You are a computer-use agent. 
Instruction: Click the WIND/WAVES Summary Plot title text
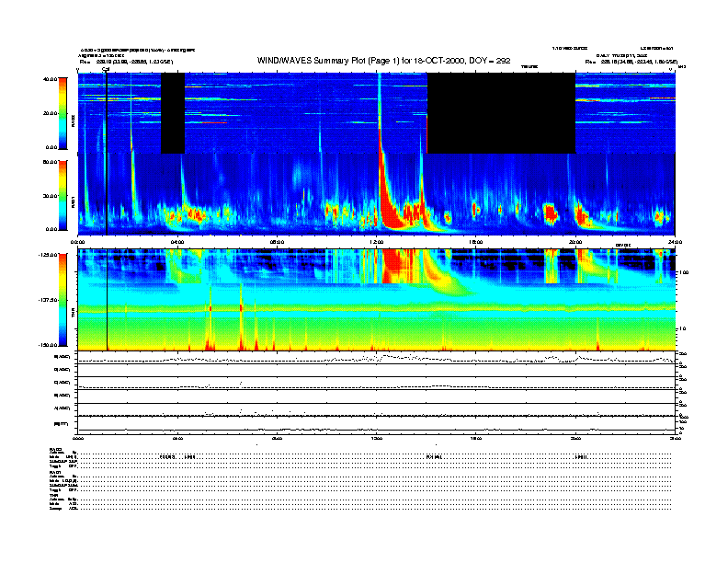(x=383, y=61)
